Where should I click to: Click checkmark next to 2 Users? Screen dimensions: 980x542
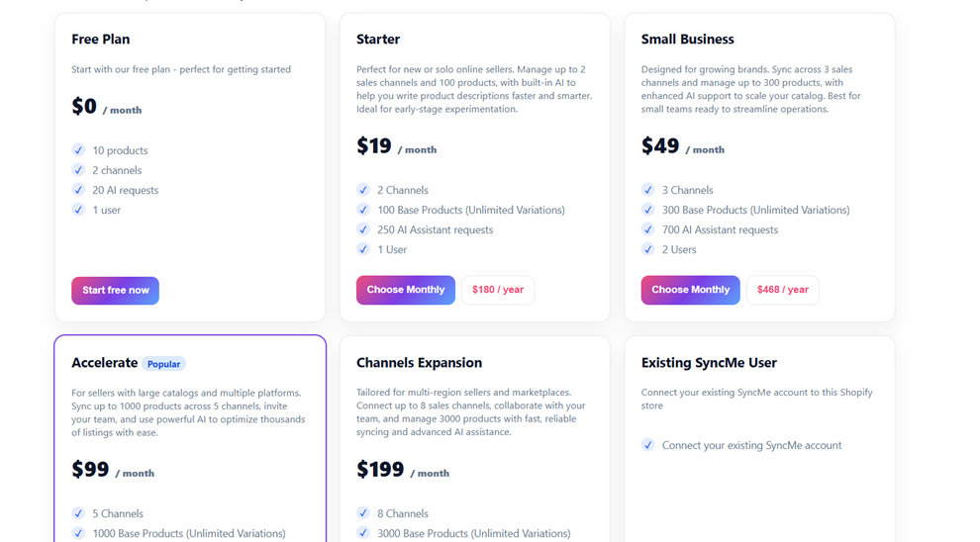648,249
